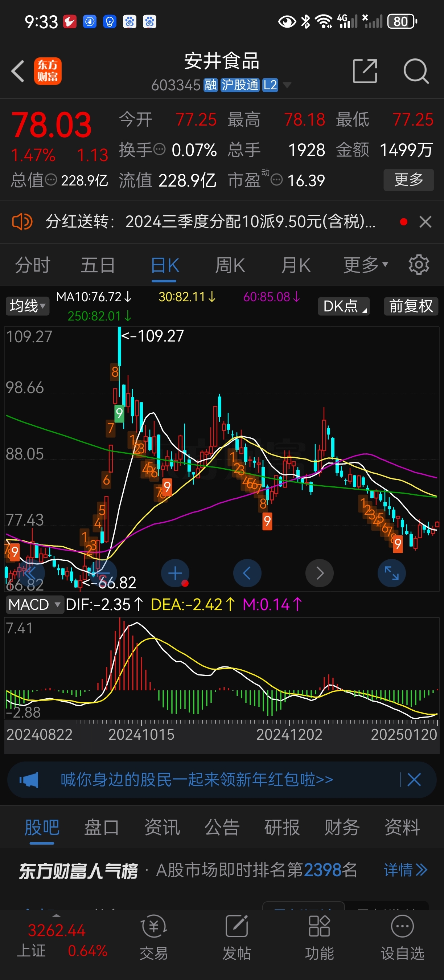The height and width of the screenshot is (980, 444).
Task: Open the 股吧 tab
Action: [42, 827]
